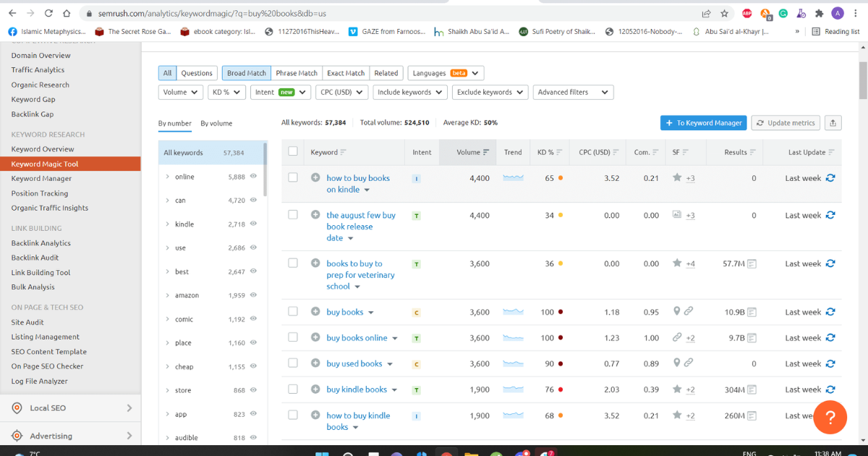Click the browser reload icon

(x=48, y=13)
